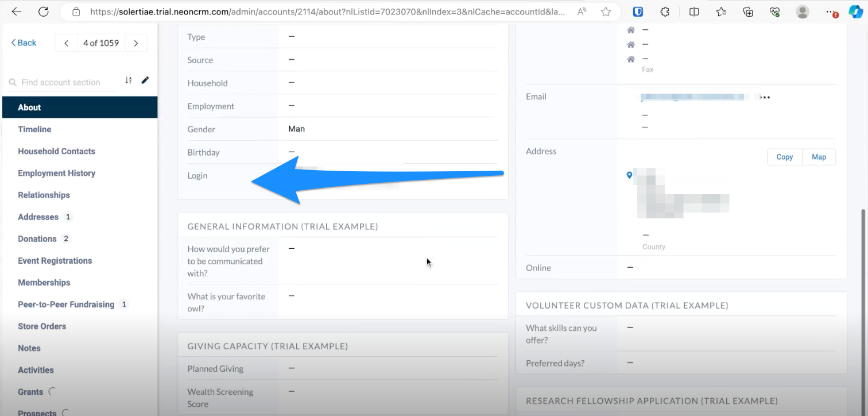868x416 pixels.
Task: Click the sort sections icon beside the search
Action: [x=129, y=81]
